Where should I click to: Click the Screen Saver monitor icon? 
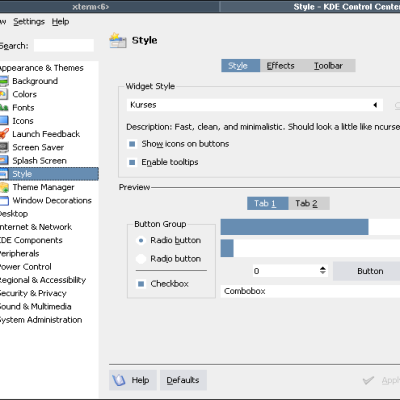pos(4,147)
